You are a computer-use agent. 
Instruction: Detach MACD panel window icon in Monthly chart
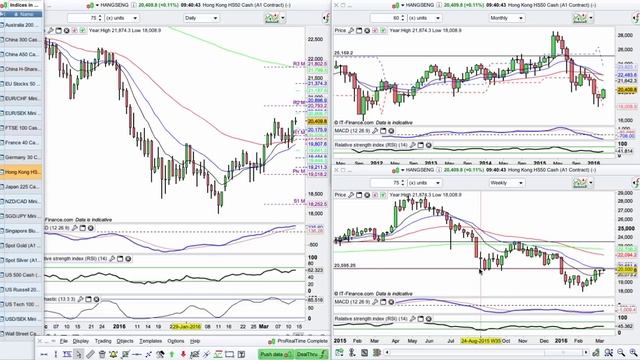(383, 131)
